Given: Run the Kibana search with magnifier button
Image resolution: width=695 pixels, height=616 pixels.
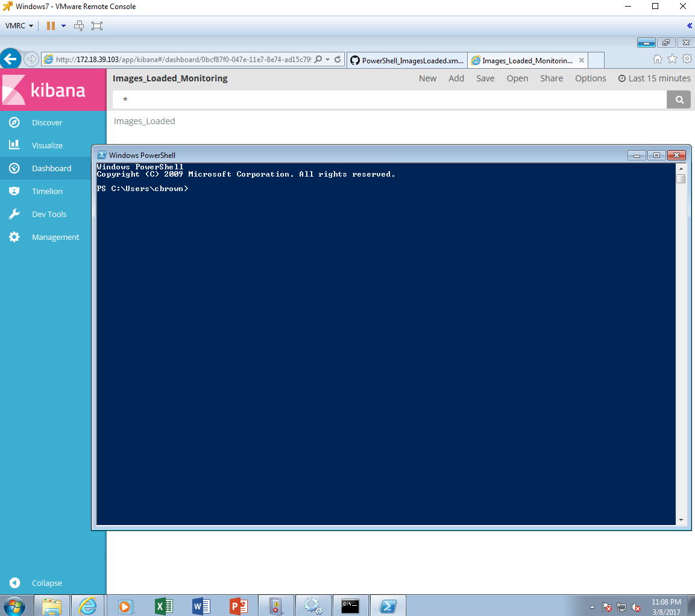Looking at the screenshot, I should (679, 99).
